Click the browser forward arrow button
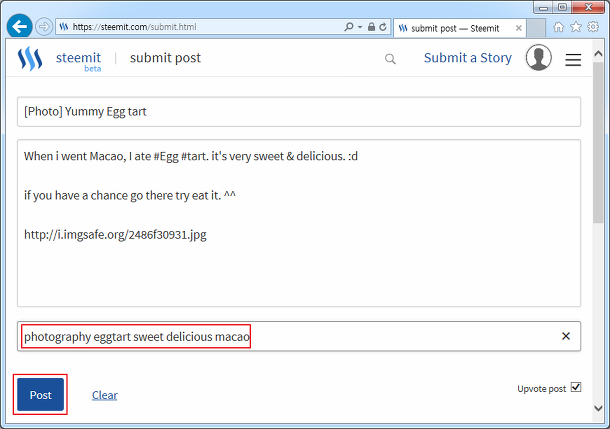The image size is (610, 429). pyautogui.click(x=44, y=26)
